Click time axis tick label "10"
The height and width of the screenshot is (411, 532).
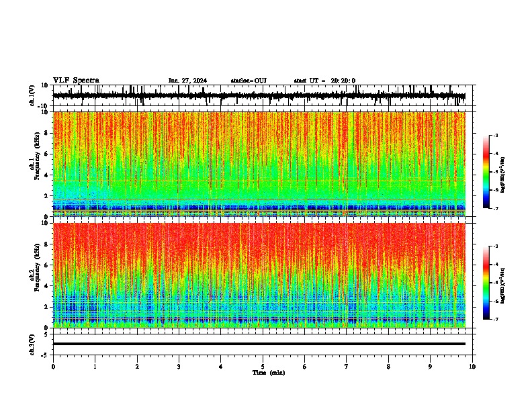tap(472, 367)
